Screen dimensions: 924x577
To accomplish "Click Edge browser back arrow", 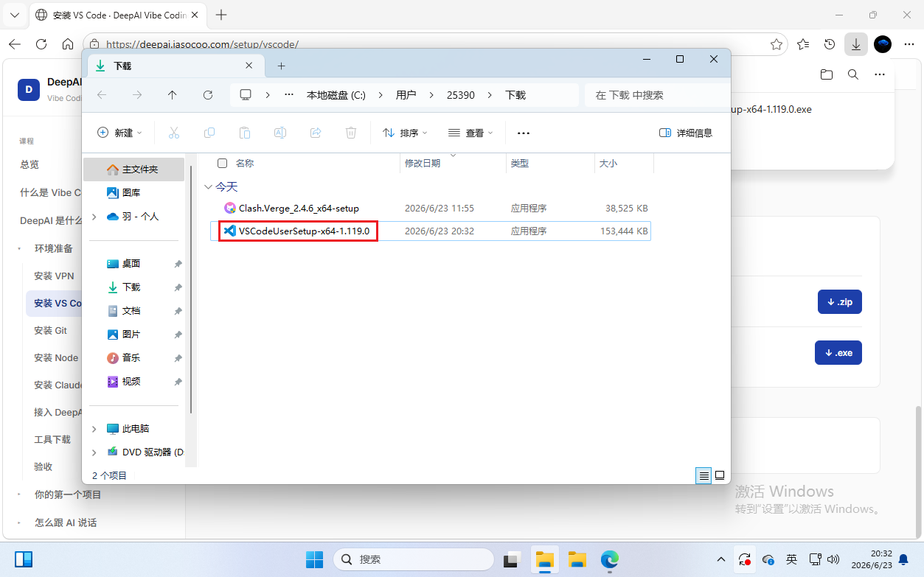I will (15, 44).
